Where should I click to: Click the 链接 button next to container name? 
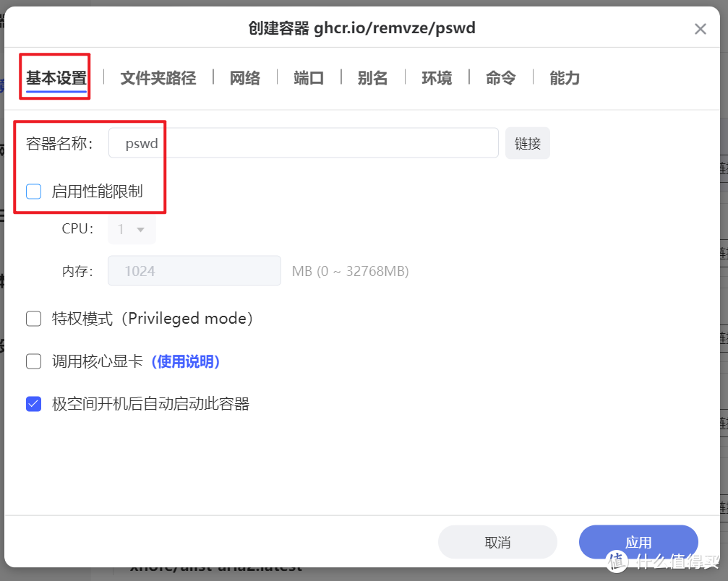[x=527, y=143]
